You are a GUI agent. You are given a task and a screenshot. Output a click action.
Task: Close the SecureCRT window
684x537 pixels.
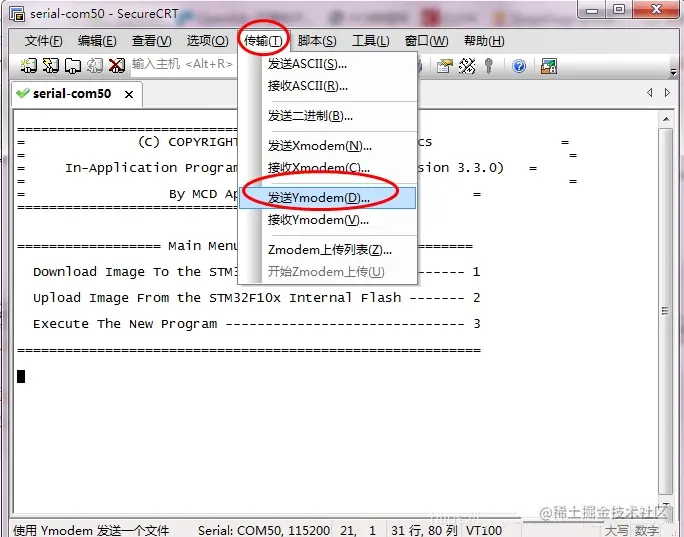pos(657,10)
